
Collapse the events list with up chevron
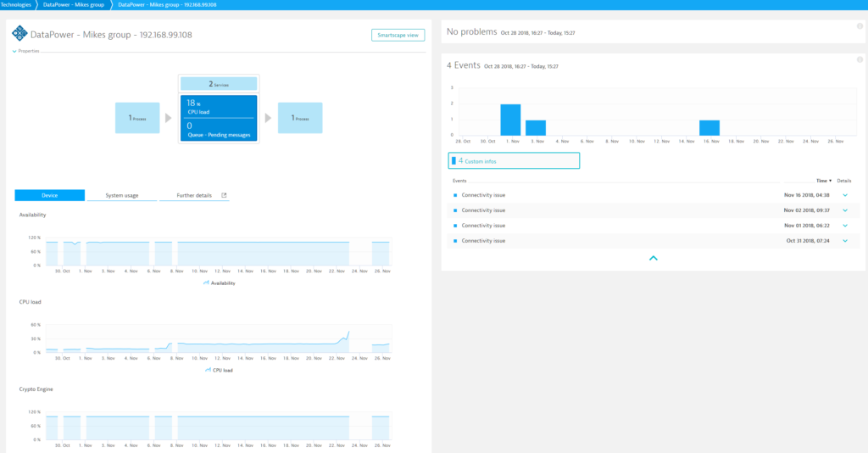(654, 258)
